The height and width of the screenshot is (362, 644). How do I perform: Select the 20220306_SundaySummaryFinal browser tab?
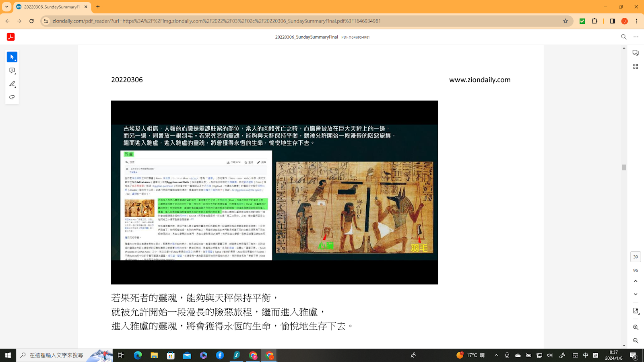click(x=52, y=7)
